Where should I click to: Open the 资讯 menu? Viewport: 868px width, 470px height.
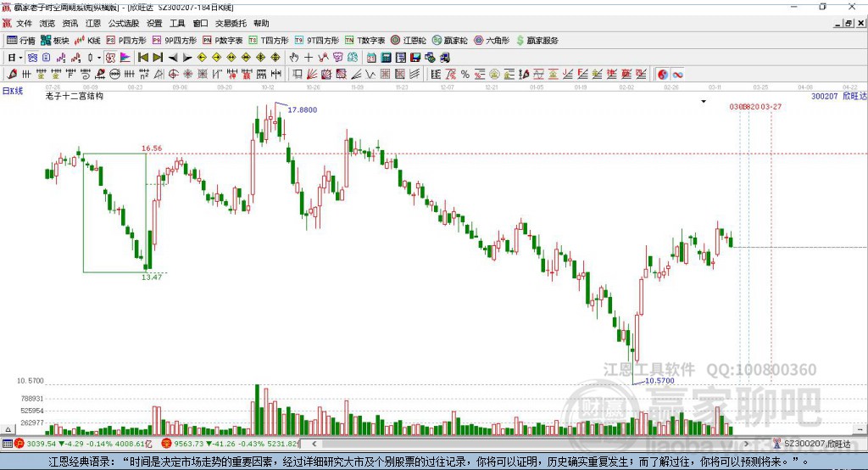point(70,23)
